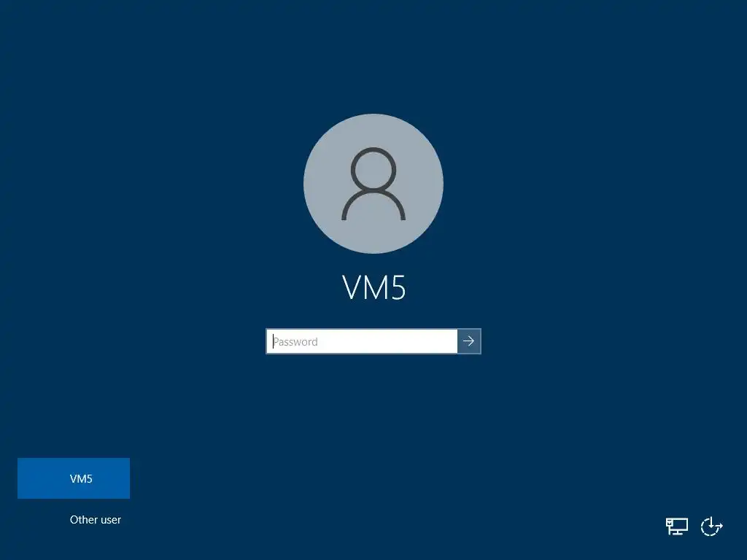Screen dimensions: 747x560
Task: Click the grey Password placeholder text
Action: (x=295, y=341)
